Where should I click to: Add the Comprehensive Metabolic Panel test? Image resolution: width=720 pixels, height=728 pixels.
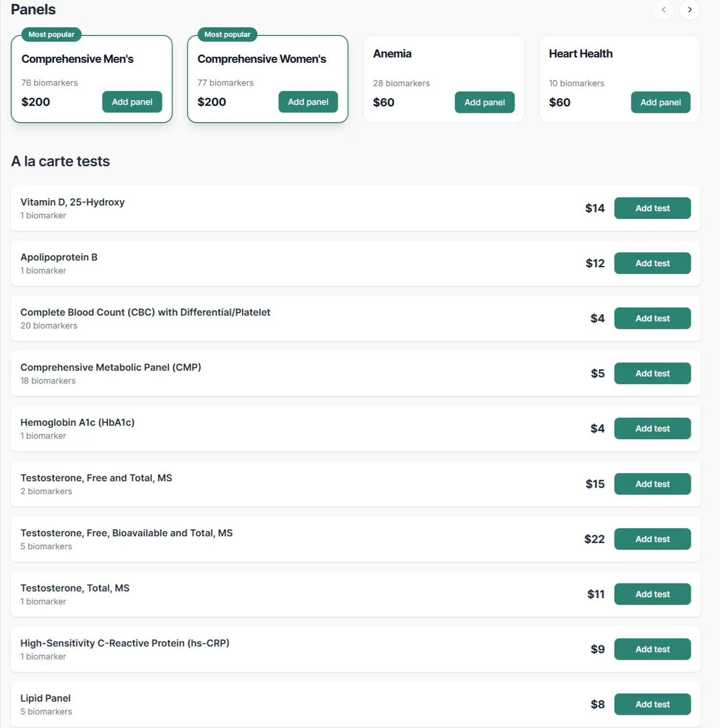[652, 374]
